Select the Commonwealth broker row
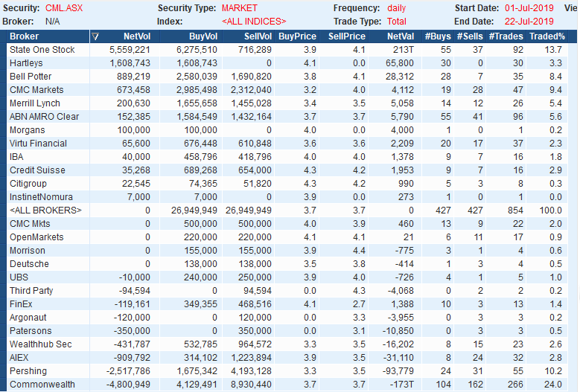 287,385
